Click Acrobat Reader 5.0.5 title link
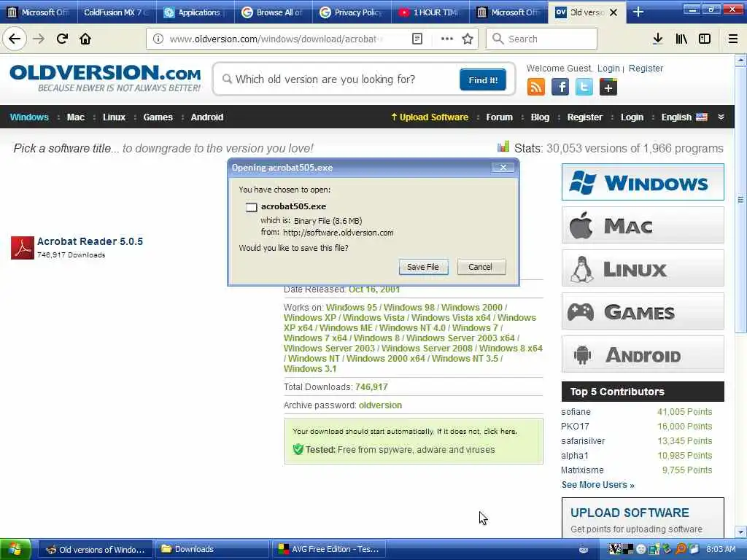747x560 pixels. click(90, 241)
